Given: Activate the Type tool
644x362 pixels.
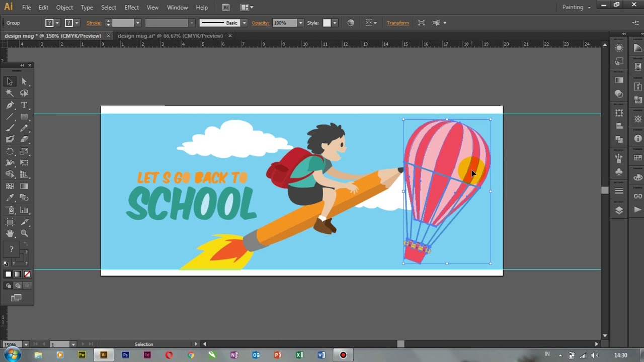Looking at the screenshot, I should click(24, 105).
